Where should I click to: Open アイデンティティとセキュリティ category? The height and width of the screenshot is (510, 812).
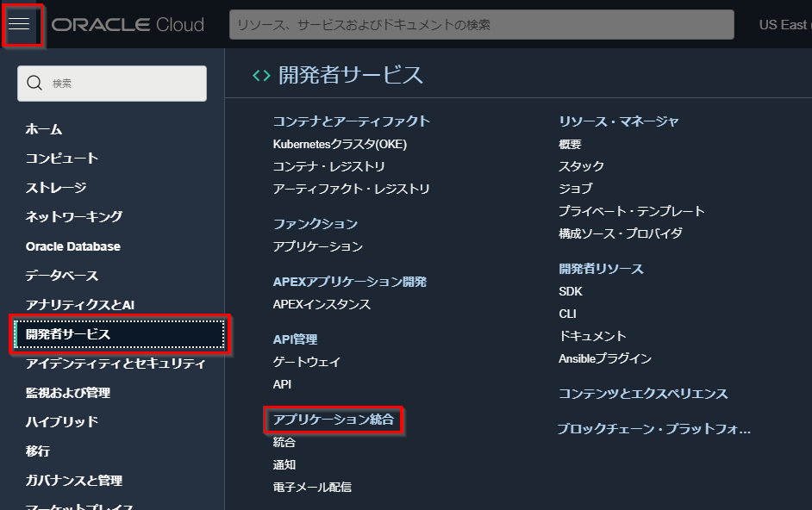click(x=116, y=364)
